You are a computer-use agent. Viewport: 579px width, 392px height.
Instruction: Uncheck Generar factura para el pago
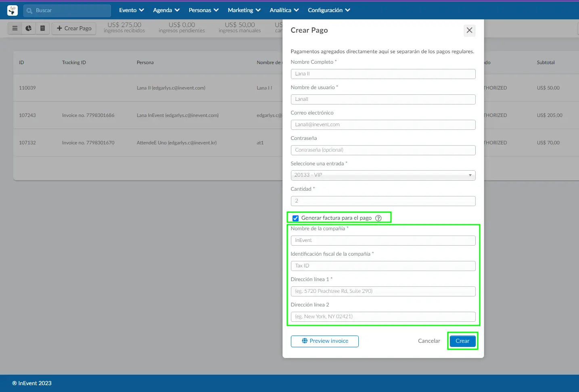coord(295,218)
